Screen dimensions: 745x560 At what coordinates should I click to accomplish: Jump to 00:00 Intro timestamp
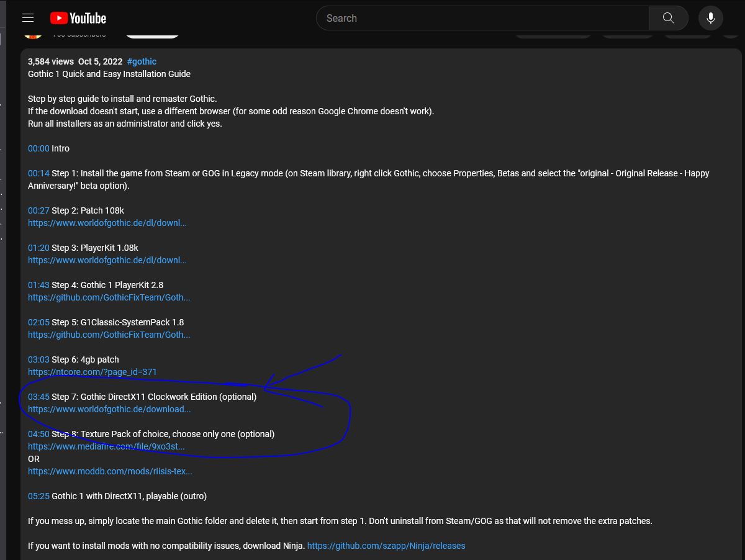pos(38,148)
